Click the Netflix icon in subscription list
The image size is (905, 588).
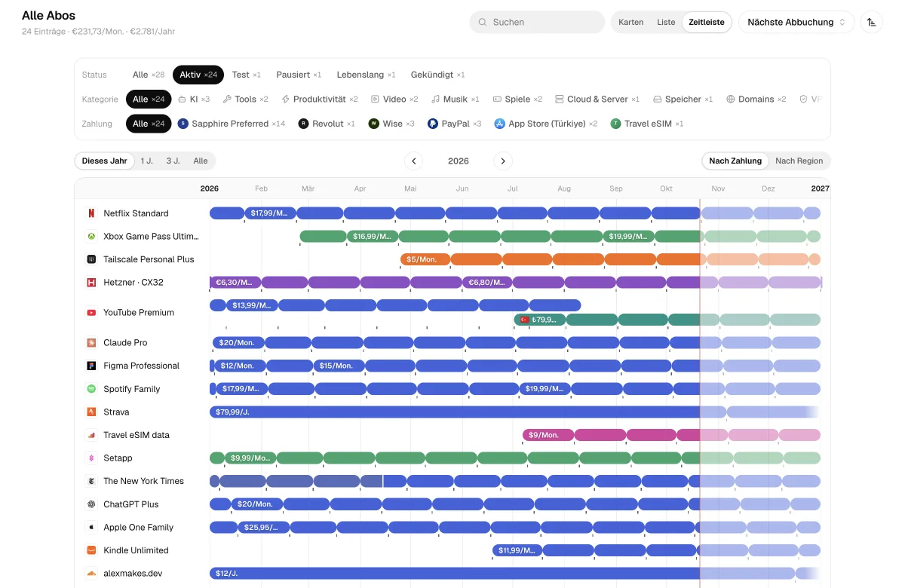point(91,213)
